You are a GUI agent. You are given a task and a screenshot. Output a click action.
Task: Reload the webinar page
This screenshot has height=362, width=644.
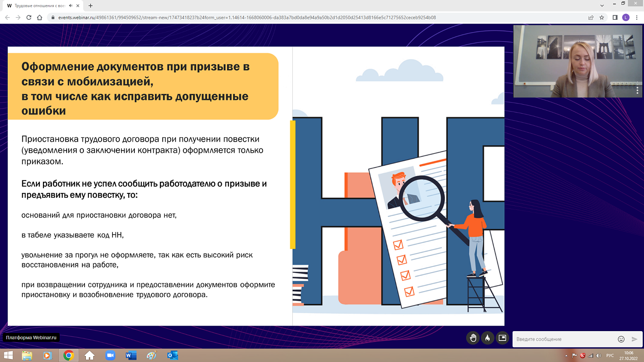(x=29, y=18)
